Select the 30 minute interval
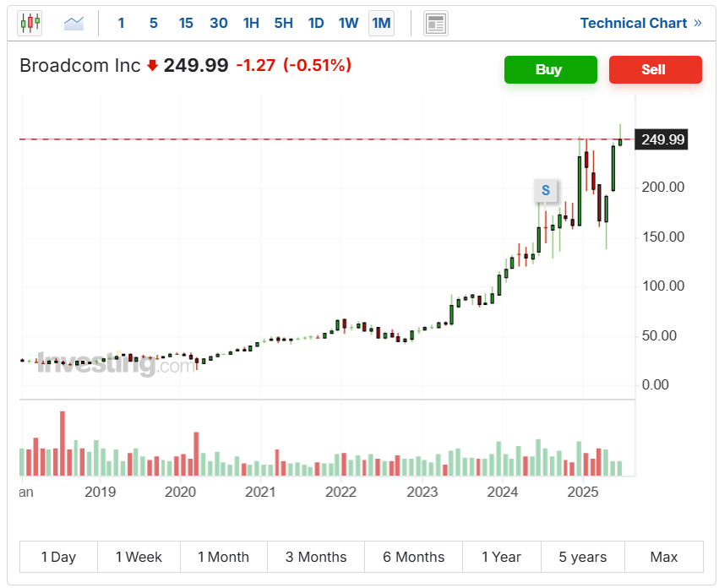Image resolution: width=719 pixels, height=588 pixels. tap(218, 23)
